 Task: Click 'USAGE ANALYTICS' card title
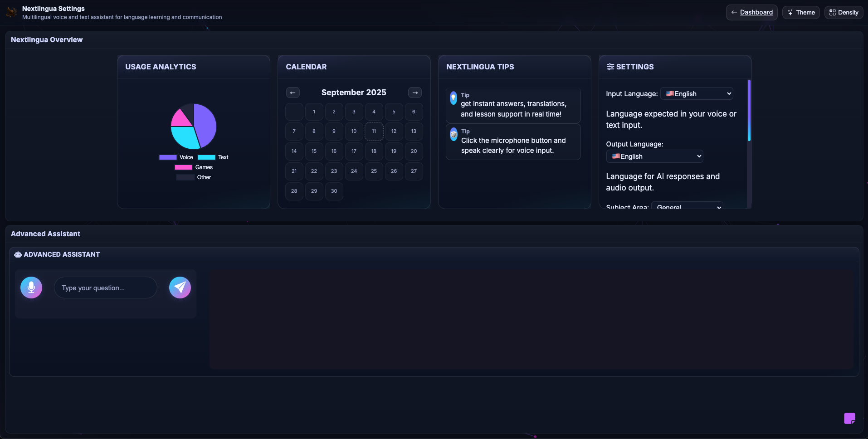point(161,67)
